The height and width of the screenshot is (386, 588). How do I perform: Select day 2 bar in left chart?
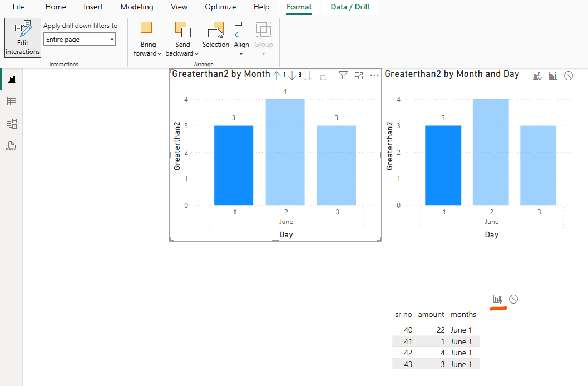(x=285, y=152)
